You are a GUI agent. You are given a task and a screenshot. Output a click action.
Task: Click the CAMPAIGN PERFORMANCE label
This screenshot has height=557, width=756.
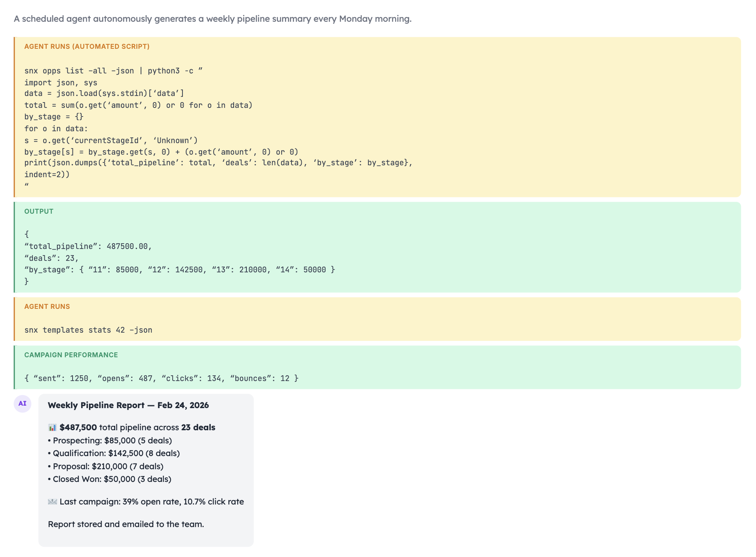coord(71,355)
